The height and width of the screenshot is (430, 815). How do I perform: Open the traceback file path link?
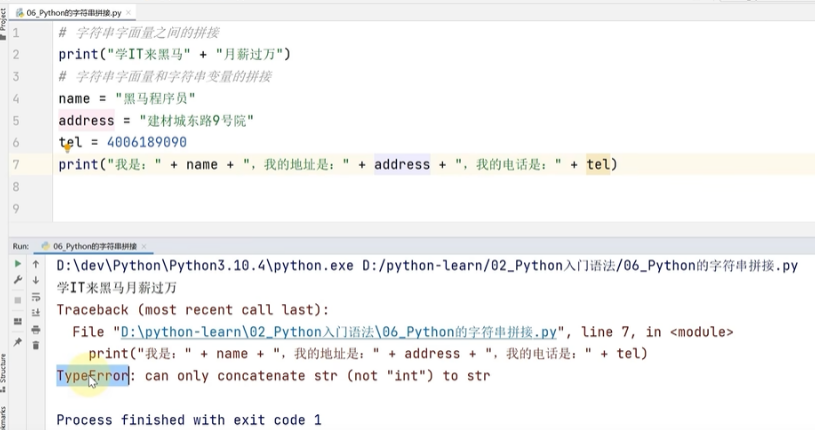click(x=338, y=332)
